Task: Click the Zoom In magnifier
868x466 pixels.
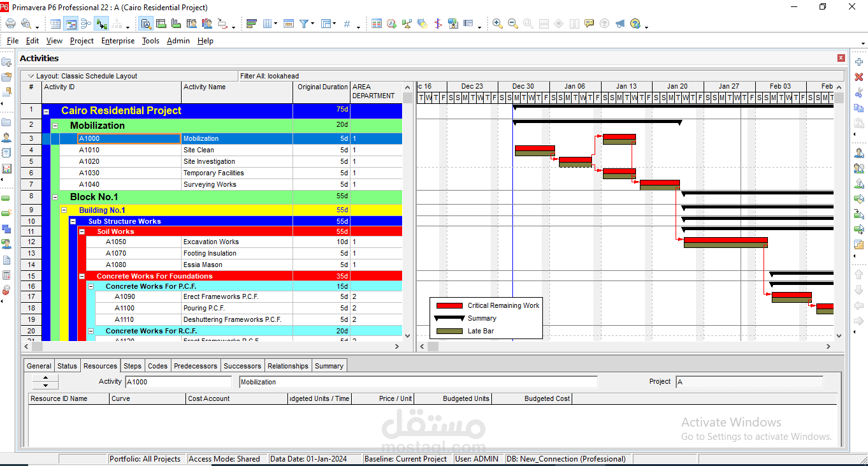Action: pos(498,24)
